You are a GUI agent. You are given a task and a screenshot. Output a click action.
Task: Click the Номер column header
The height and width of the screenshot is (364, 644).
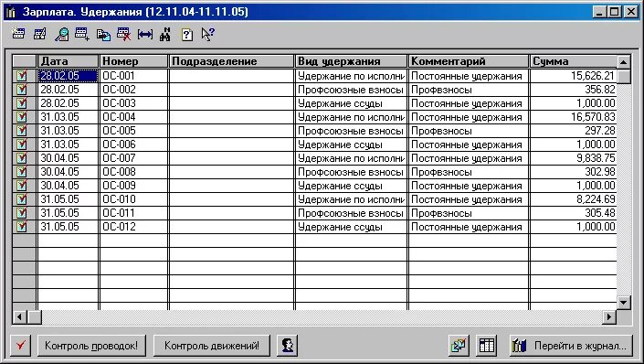[x=134, y=61]
